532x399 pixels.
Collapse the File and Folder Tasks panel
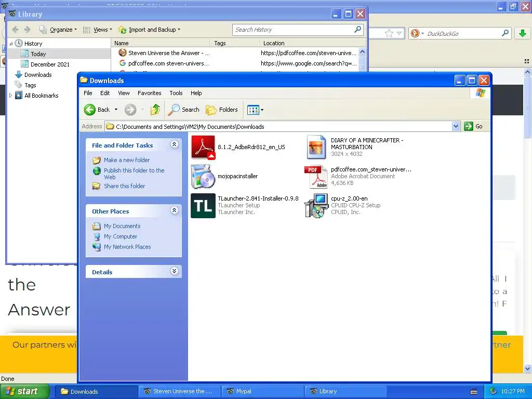pyautogui.click(x=174, y=144)
